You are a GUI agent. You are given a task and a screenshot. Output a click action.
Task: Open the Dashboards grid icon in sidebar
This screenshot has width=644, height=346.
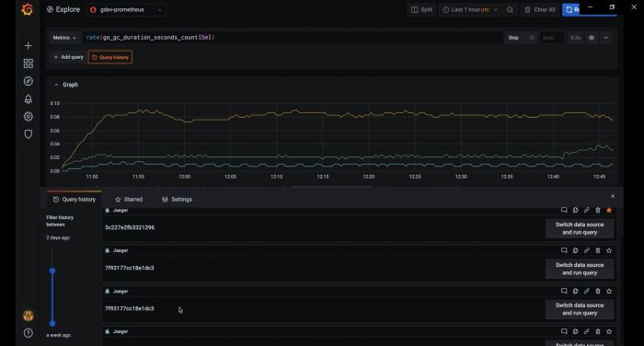click(x=28, y=63)
